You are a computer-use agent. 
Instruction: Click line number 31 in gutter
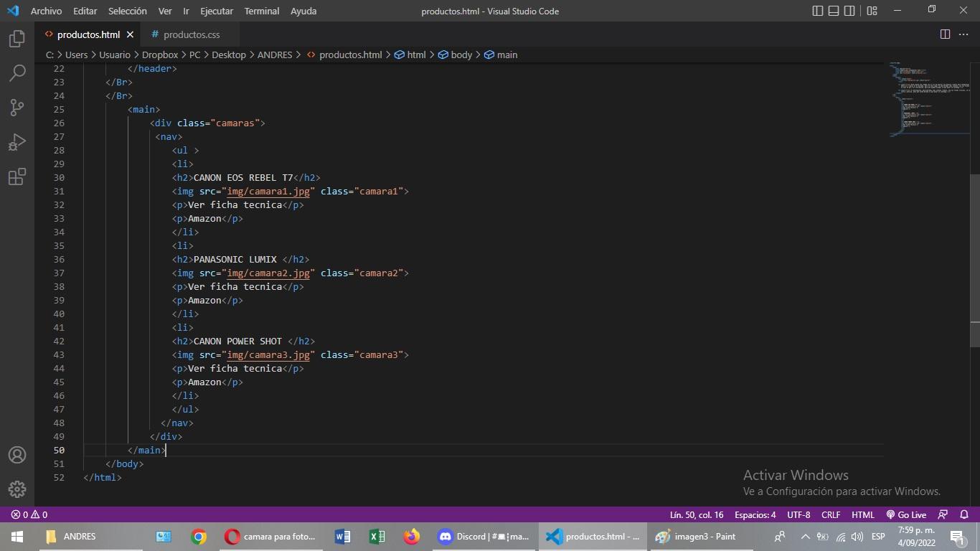click(x=59, y=192)
